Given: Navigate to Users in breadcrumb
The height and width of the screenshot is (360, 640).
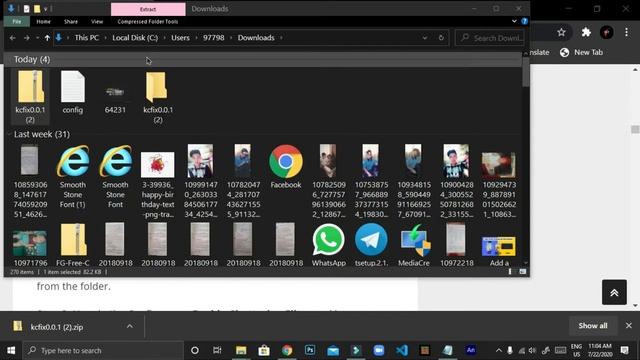Looking at the screenshot, I should tap(180, 38).
